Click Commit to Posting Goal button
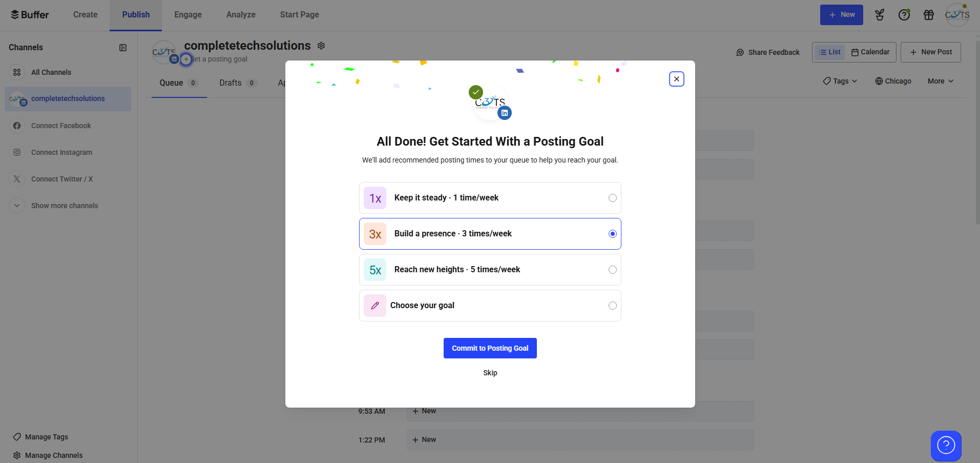980x463 pixels. point(490,348)
